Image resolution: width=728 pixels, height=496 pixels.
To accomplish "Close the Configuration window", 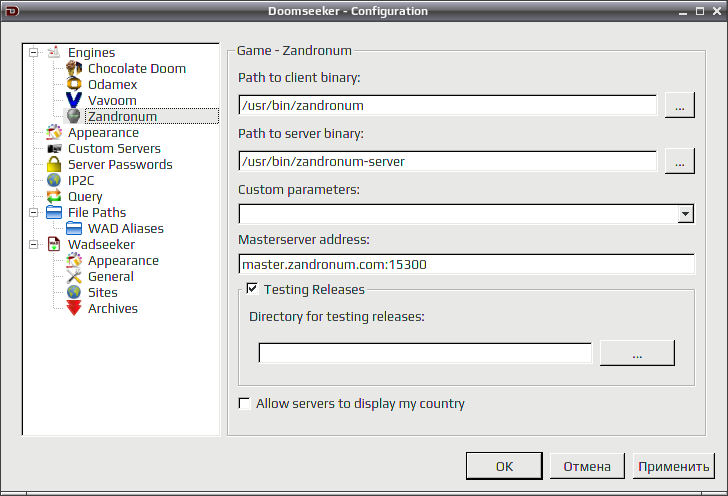I will (x=717, y=11).
